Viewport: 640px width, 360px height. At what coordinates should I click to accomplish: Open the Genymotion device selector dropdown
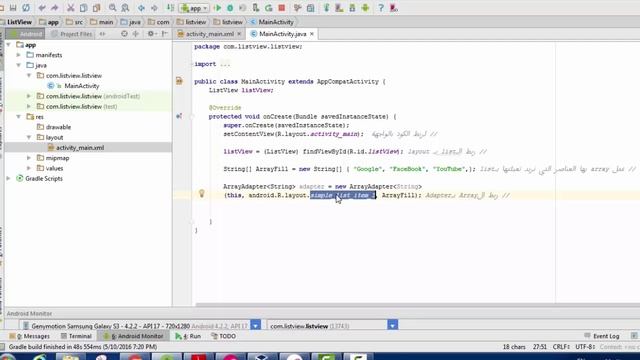[256, 325]
